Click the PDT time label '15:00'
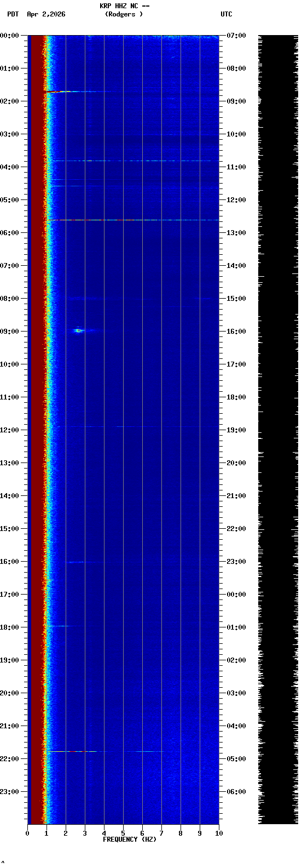Screen dimensions: 302x868 (9, 529)
